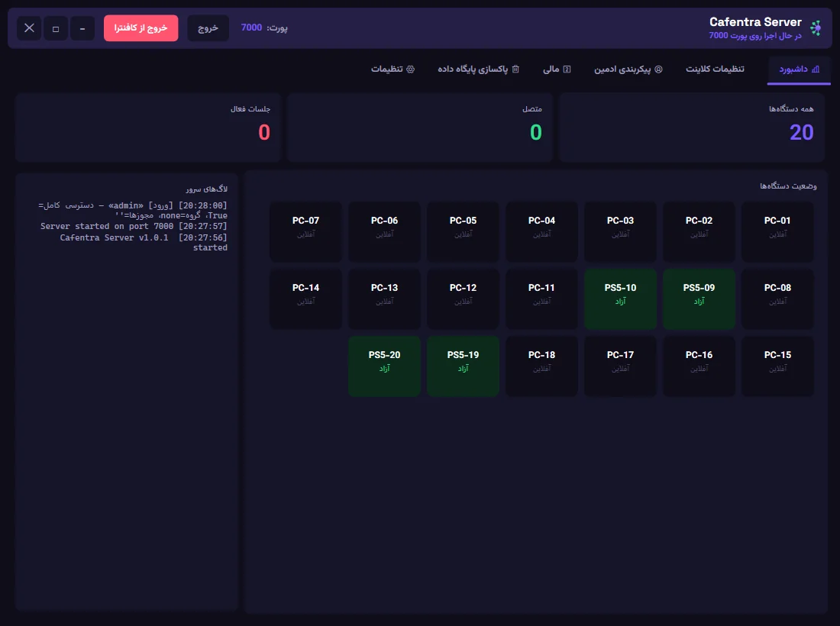Click the admin login log entry at 20:28:00
The height and width of the screenshot is (626, 840).
pos(133,211)
